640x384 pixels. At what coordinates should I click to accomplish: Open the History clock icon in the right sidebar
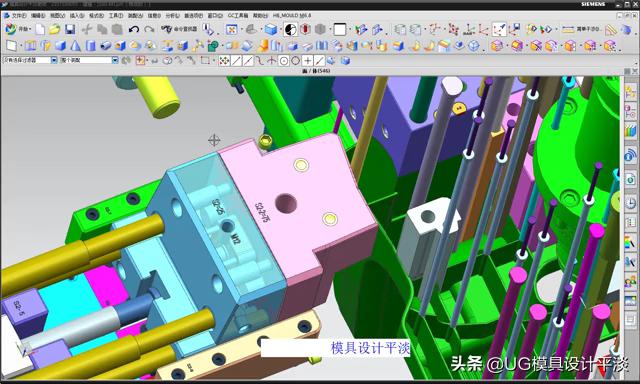pos(630,202)
